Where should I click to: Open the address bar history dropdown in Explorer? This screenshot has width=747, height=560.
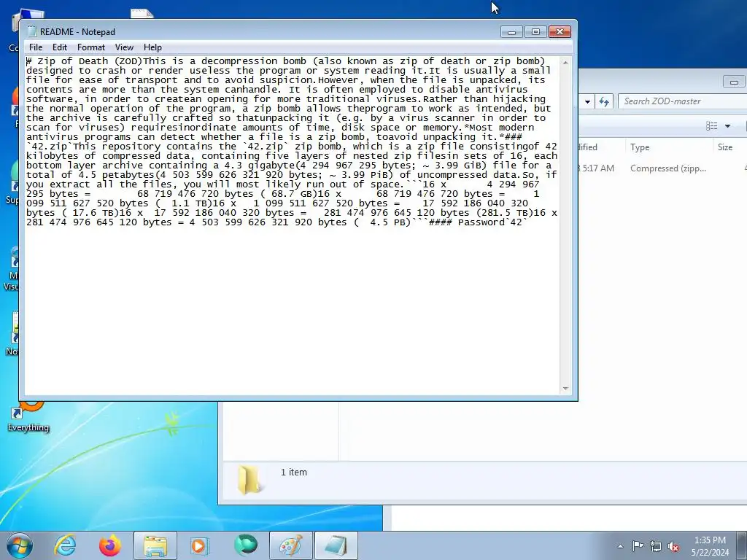587,101
